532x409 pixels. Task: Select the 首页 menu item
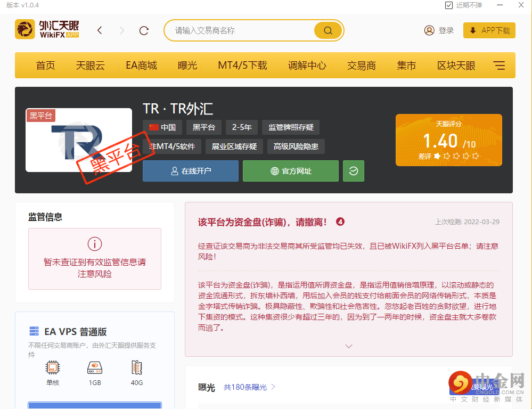click(x=45, y=65)
